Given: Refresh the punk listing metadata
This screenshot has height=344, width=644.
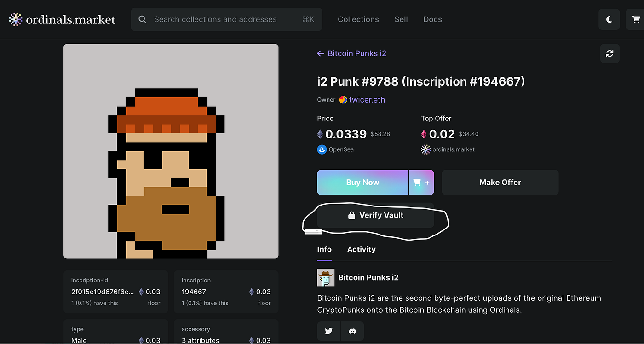Looking at the screenshot, I should 610,53.
